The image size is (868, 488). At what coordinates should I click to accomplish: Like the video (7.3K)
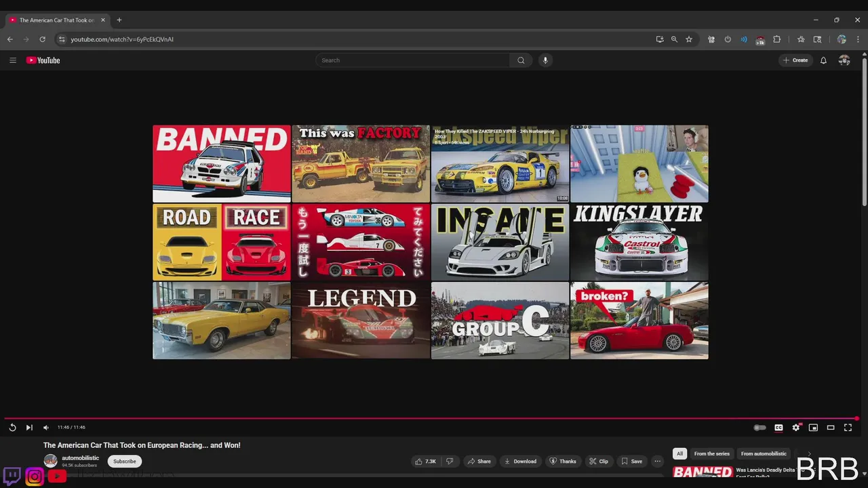425,462
